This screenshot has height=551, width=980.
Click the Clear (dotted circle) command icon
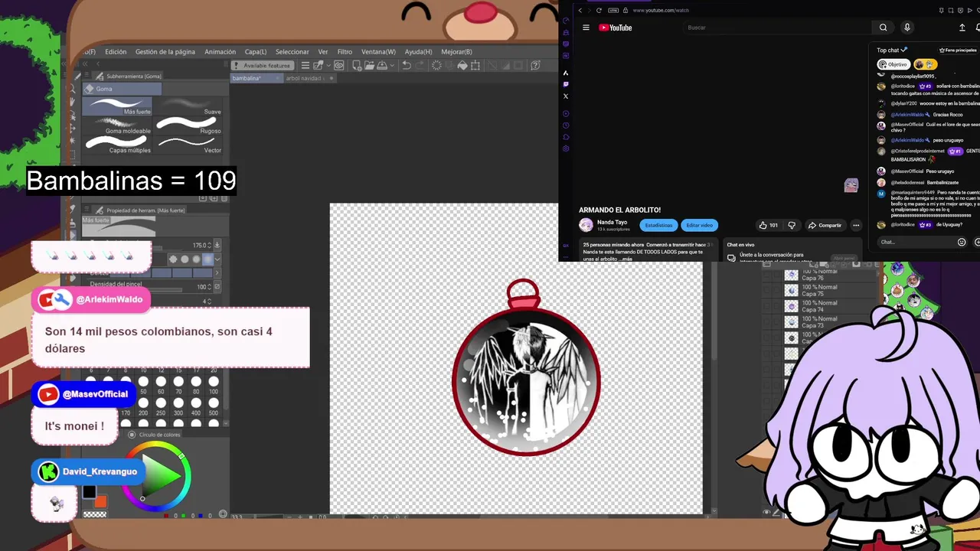[437, 66]
